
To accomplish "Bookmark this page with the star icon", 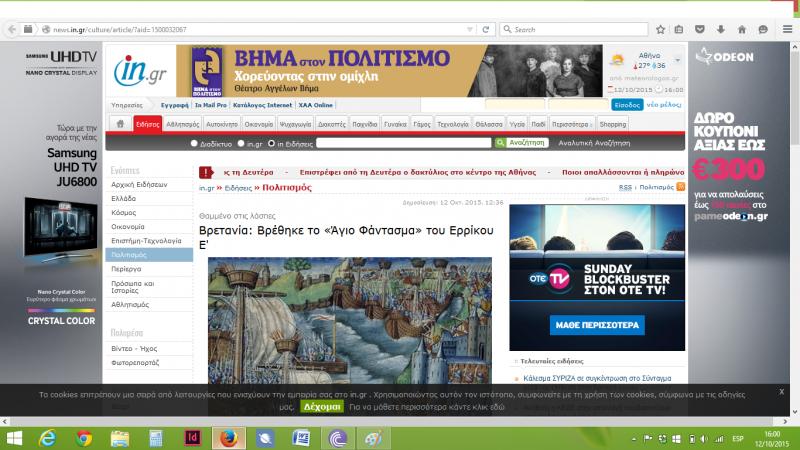I will click(660, 30).
